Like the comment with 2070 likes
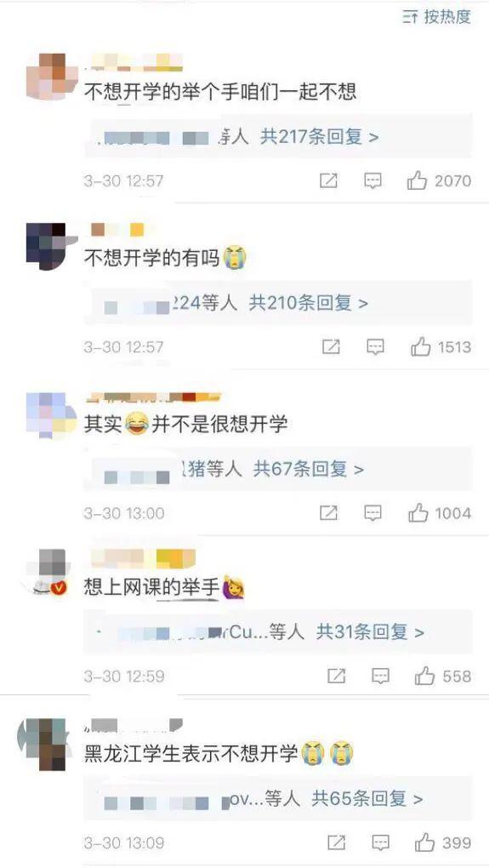The image size is (489, 868). click(x=417, y=180)
